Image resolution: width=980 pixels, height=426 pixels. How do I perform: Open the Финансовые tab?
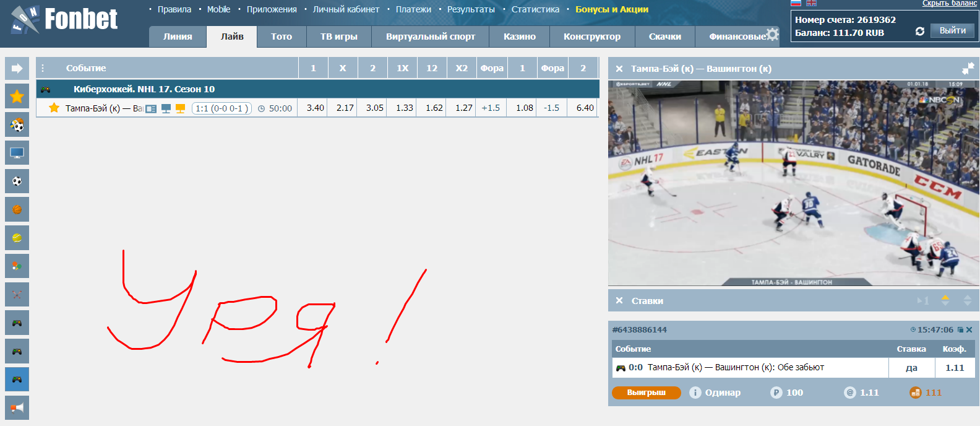(x=737, y=37)
